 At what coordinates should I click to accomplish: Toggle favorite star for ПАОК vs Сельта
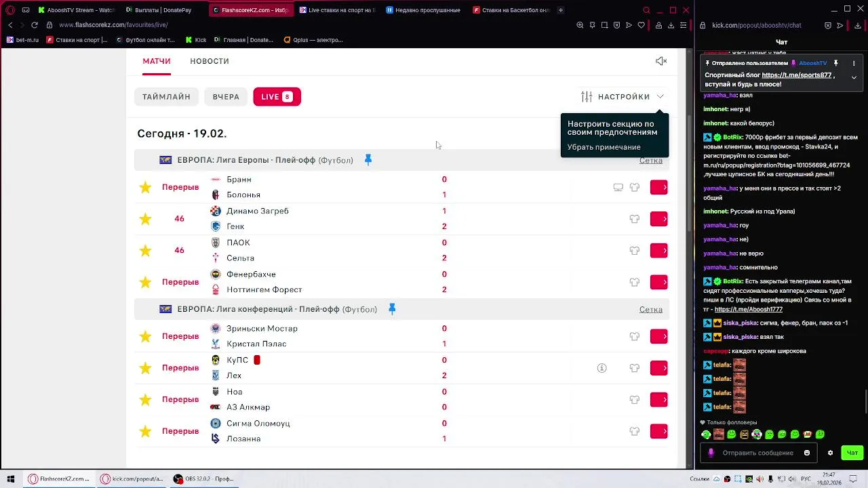click(x=145, y=250)
